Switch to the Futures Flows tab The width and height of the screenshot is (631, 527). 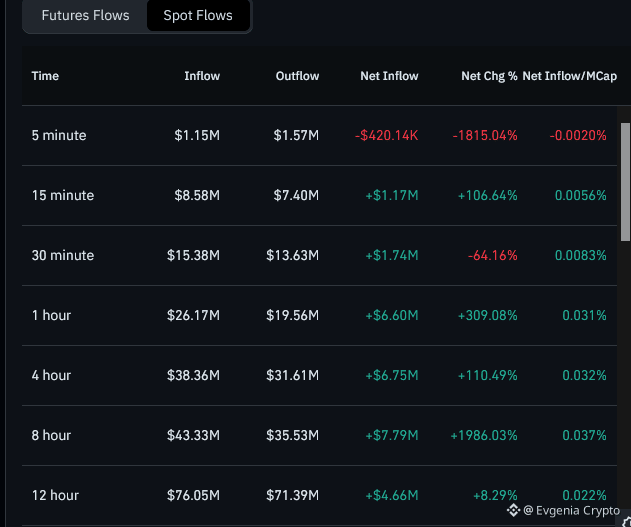pyautogui.click(x=85, y=15)
